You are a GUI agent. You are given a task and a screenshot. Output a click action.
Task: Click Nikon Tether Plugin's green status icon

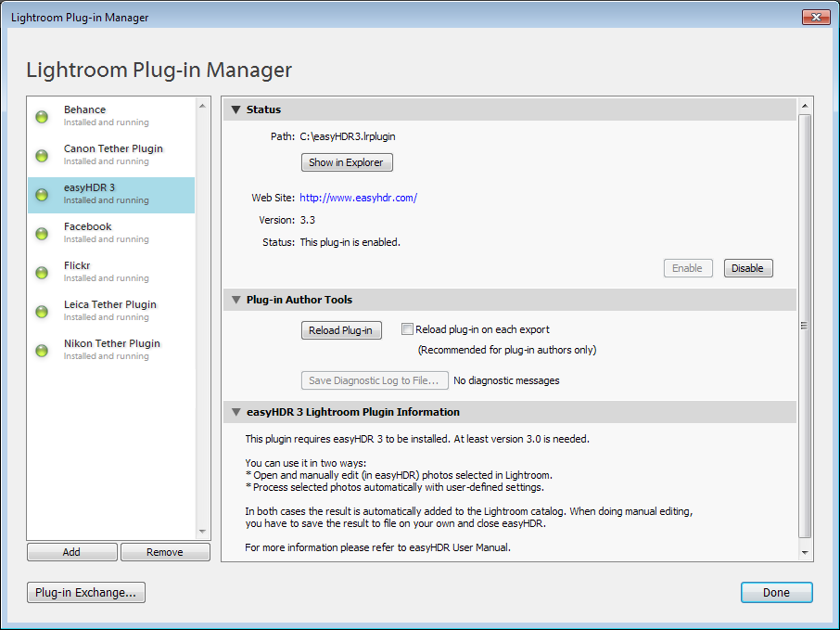coord(42,351)
